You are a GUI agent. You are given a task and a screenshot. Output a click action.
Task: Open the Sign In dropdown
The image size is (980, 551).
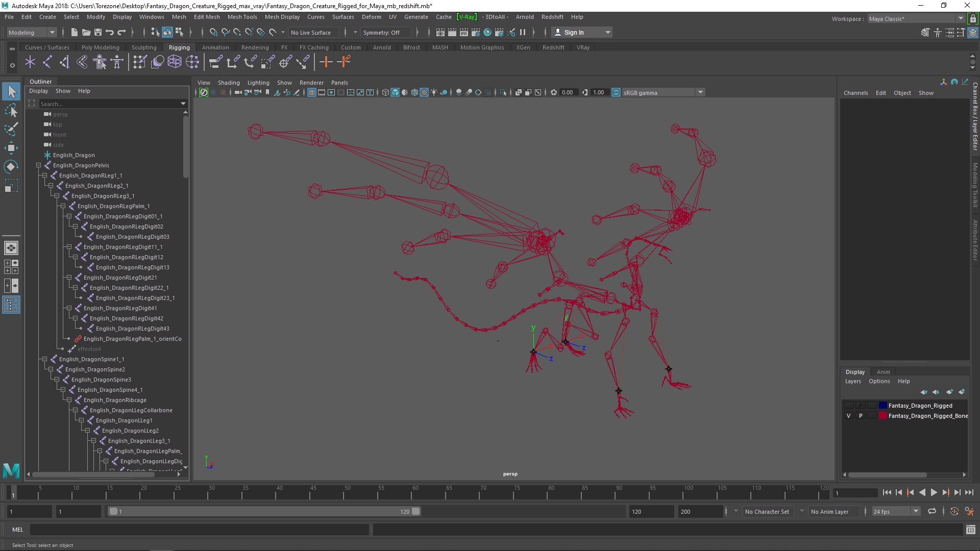pos(582,32)
